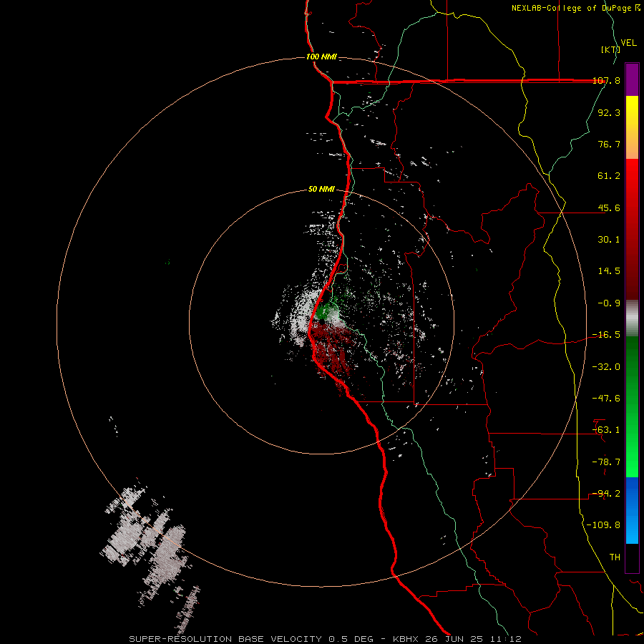
Task: Click the -0.9 legend value
Action: [609, 303]
